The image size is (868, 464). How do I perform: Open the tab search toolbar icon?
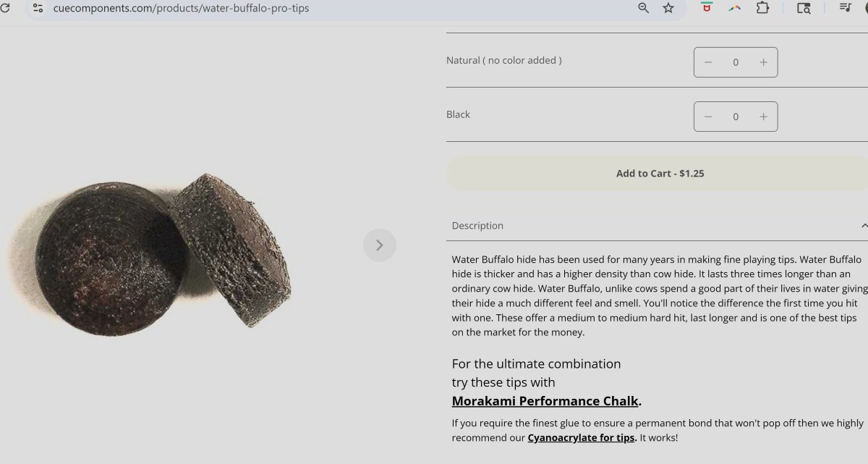click(x=804, y=8)
